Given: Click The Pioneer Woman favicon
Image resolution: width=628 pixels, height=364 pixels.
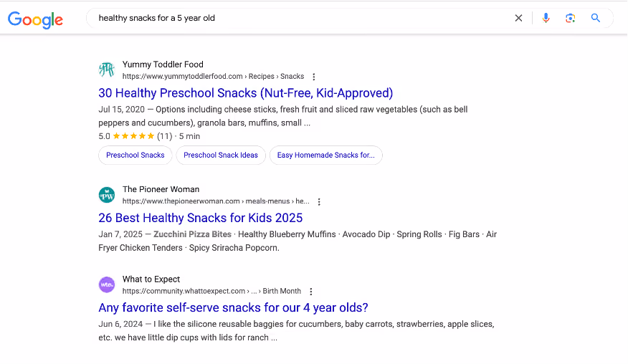Looking at the screenshot, I should coord(107,195).
